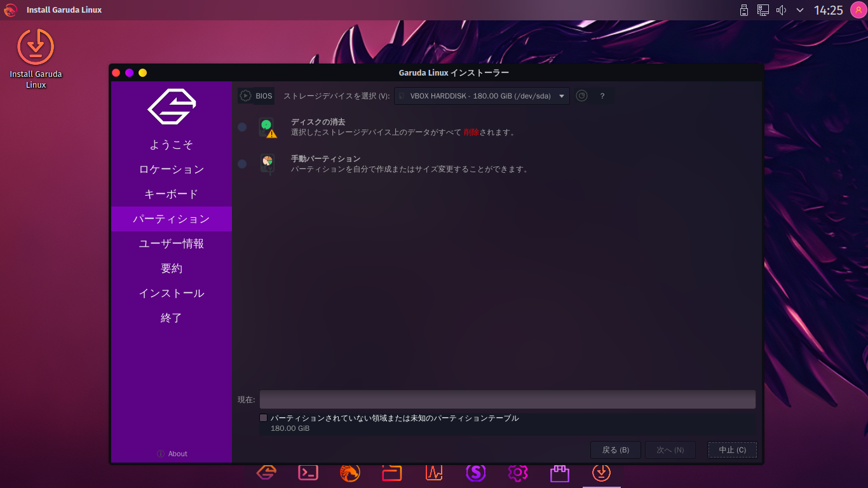The width and height of the screenshot is (868, 488).
Task: Select the パーティション step in sidebar
Action: tap(172, 219)
